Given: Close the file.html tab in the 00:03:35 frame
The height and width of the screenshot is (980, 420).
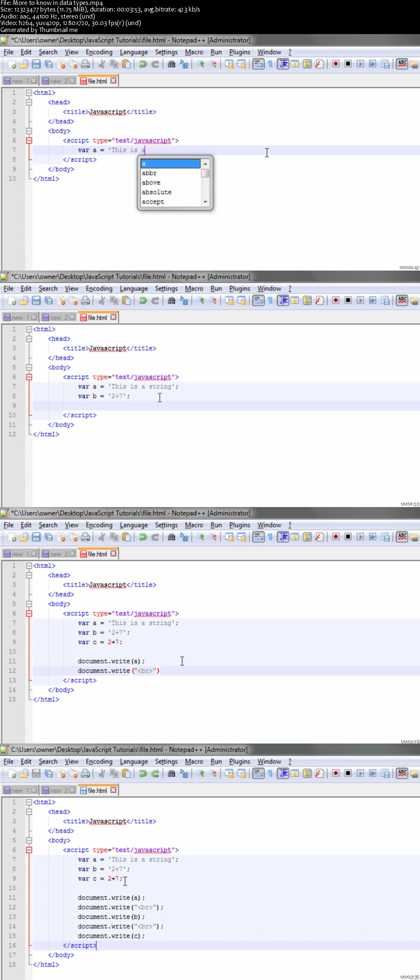Looking at the screenshot, I should coord(114,790).
